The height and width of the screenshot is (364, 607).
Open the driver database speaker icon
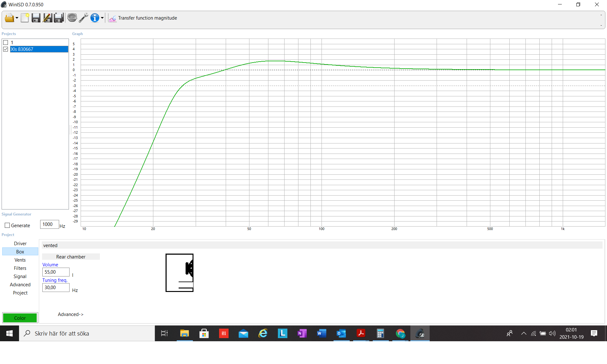click(72, 18)
